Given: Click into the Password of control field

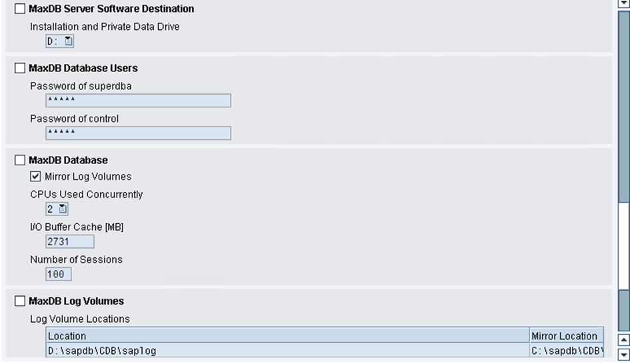Looking at the screenshot, I should pyautogui.click(x=138, y=133).
